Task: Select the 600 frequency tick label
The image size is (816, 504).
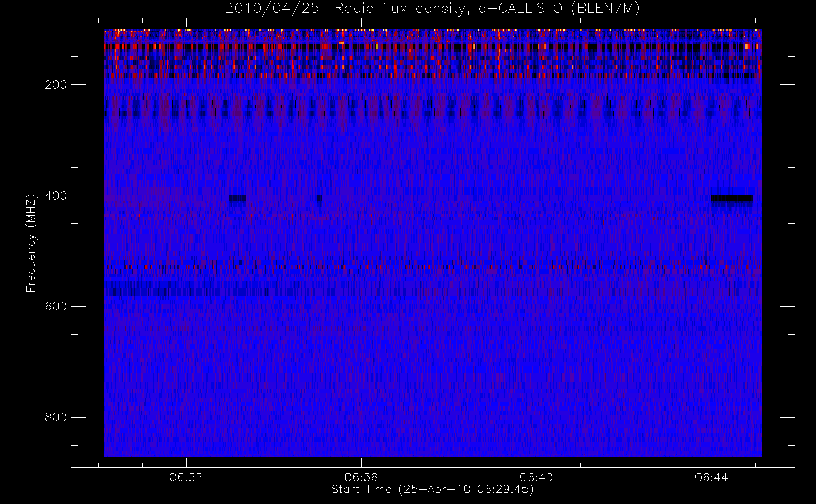Action: [56, 306]
